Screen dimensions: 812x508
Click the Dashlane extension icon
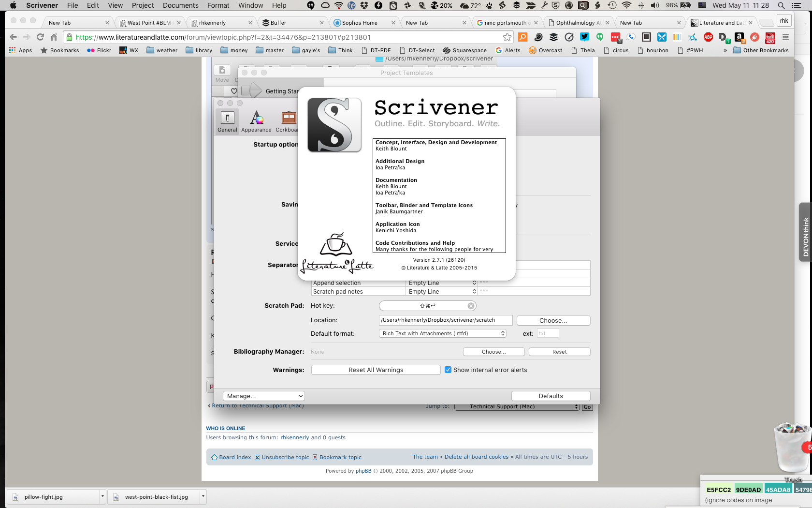(x=724, y=37)
